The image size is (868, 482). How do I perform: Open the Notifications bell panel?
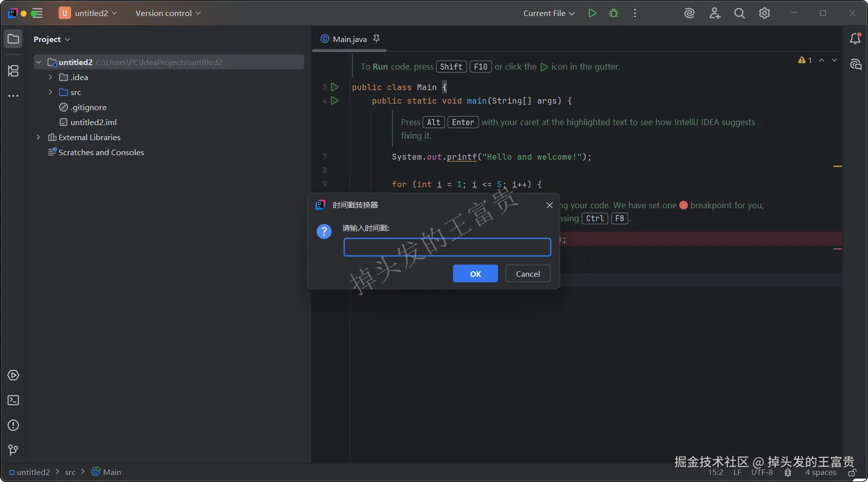point(855,39)
